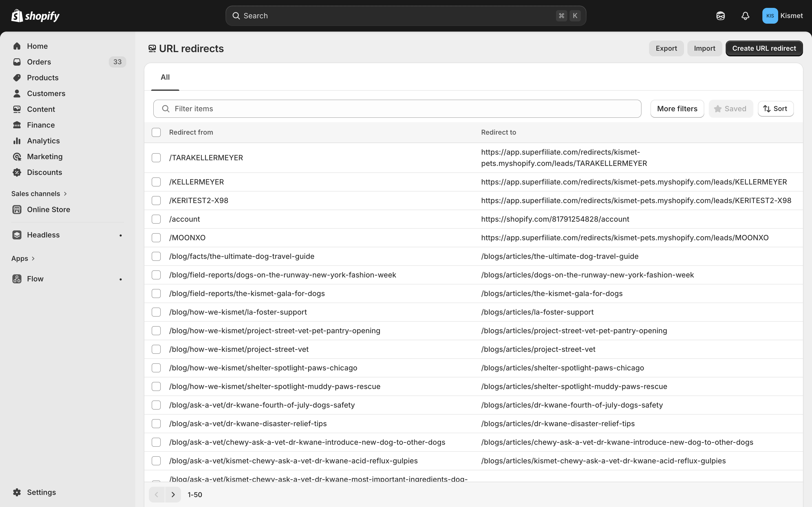Click Create URL redirect button
The width and height of the screenshot is (812, 507).
[x=764, y=49]
